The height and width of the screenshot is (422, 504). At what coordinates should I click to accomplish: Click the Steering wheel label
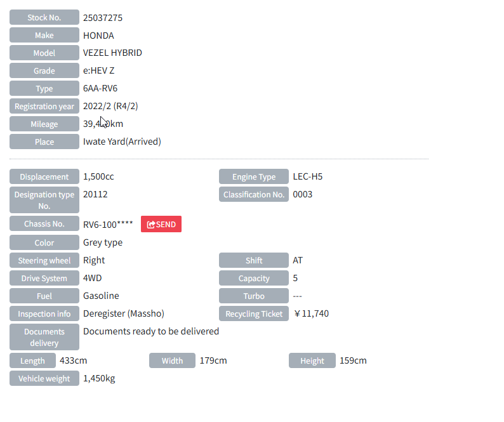pyautogui.click(x=44, y=261)
